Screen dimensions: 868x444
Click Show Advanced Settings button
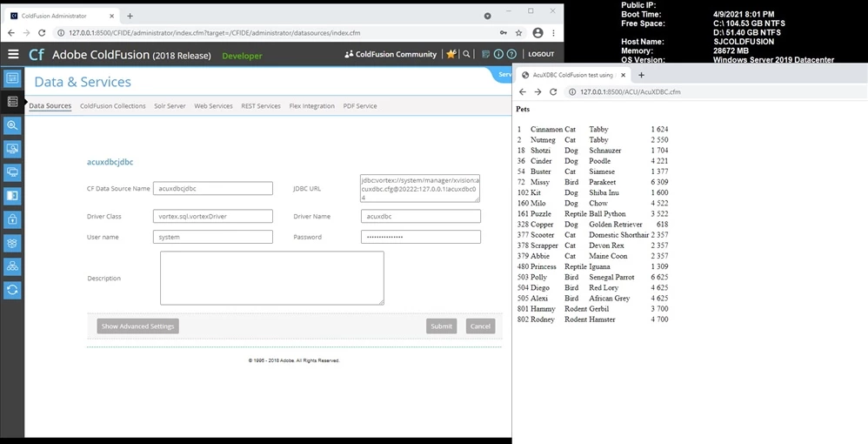(137, 326)
